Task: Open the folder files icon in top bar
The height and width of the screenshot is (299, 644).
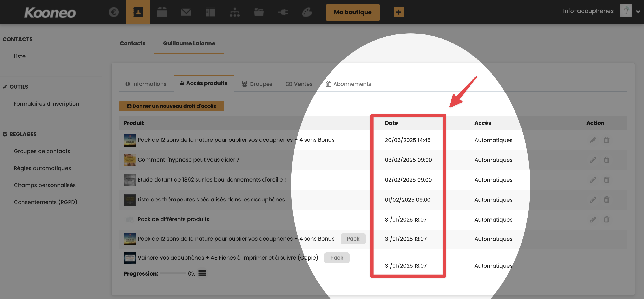Action: click(259, 12)
